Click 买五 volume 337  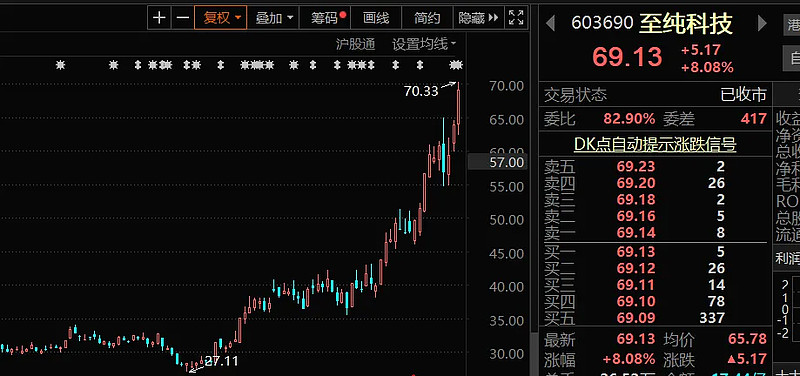(x=712, y=318)
